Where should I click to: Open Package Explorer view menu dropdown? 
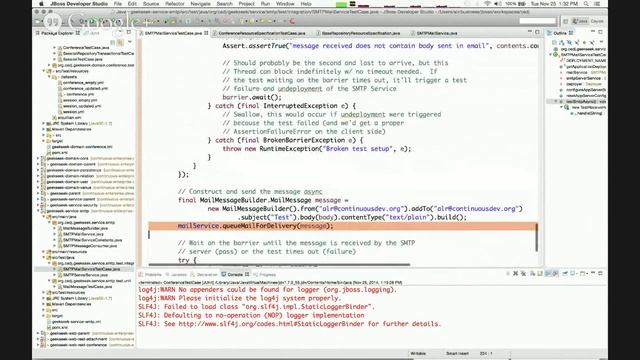tap(129, 42)
